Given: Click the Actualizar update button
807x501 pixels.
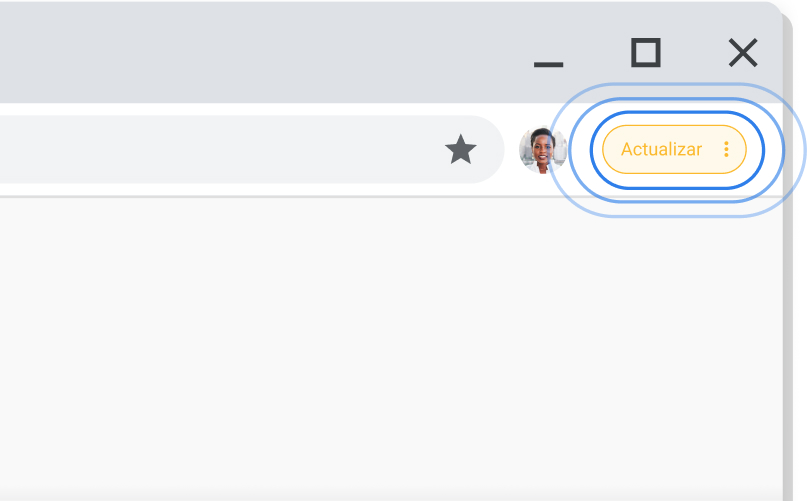Looking at the screenshot, I should pos(674,149).
